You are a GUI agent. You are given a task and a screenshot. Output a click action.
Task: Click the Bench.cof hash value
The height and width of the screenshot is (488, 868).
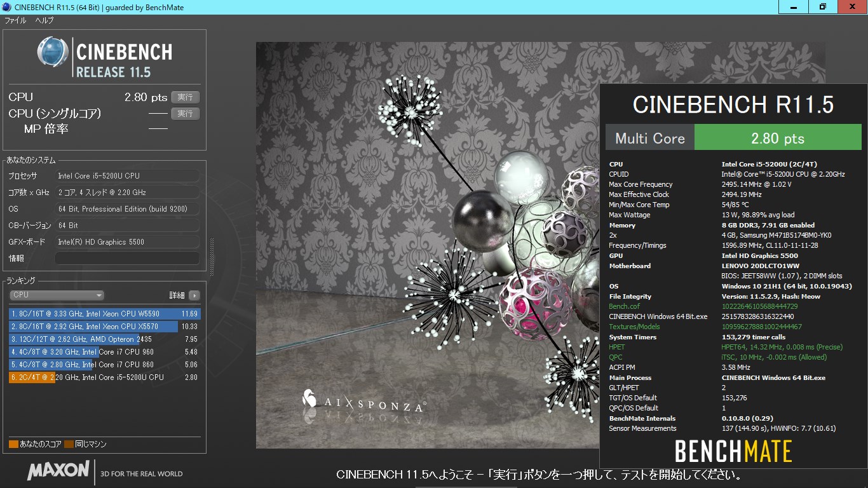tap(759, 306)
